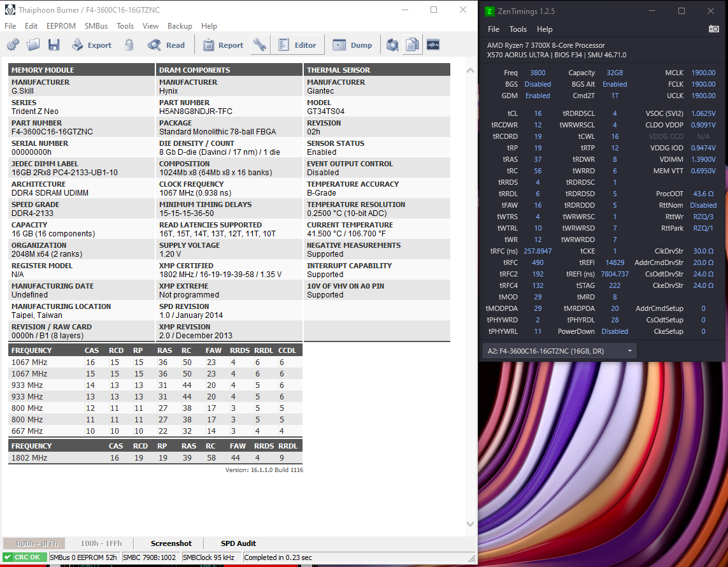Click the 667 MHz row in the frequency table
The height and width of the screenshot is (567, 728).
(155, 431)
